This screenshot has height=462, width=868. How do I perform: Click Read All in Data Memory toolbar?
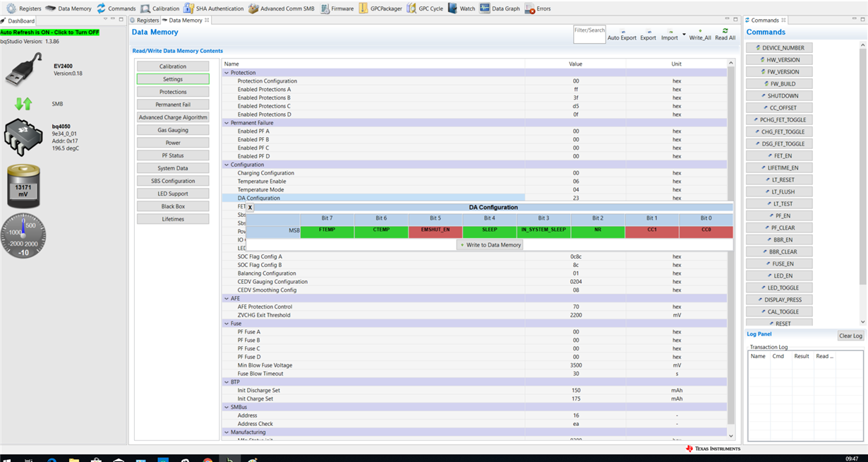(725, 35)
